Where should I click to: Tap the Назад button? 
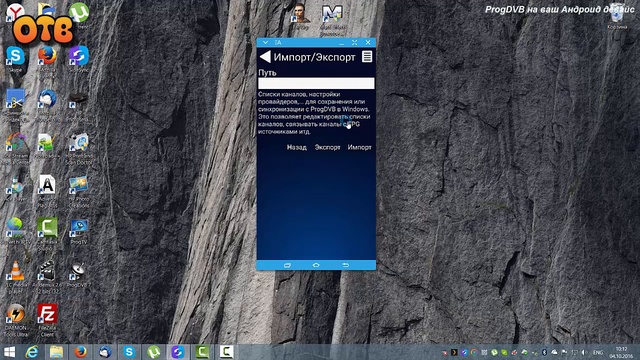click(296, 147)
